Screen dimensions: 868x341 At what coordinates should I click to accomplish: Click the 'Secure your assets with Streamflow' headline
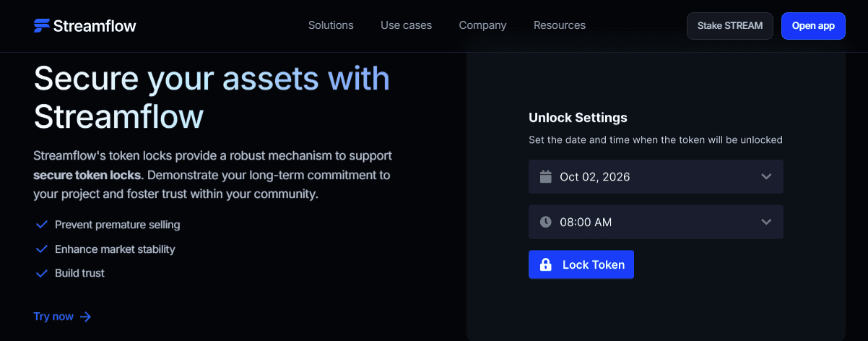coord(212,97)
